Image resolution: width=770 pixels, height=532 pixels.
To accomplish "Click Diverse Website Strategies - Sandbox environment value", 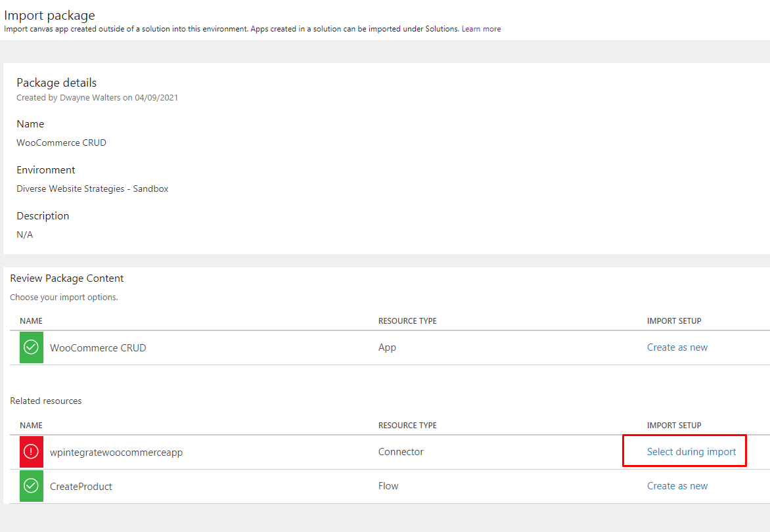I will click(93, 189).
